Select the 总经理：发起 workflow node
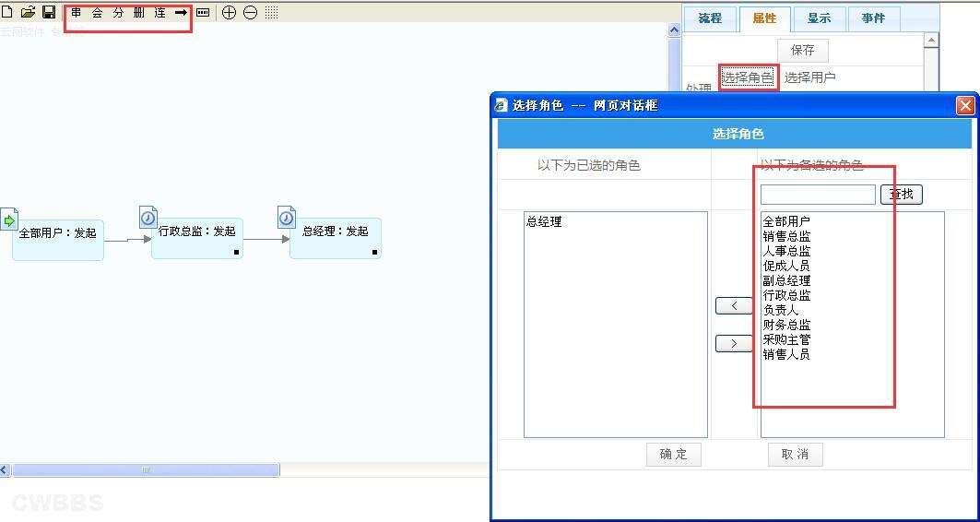The image size is (980, 522). point(336,238)
